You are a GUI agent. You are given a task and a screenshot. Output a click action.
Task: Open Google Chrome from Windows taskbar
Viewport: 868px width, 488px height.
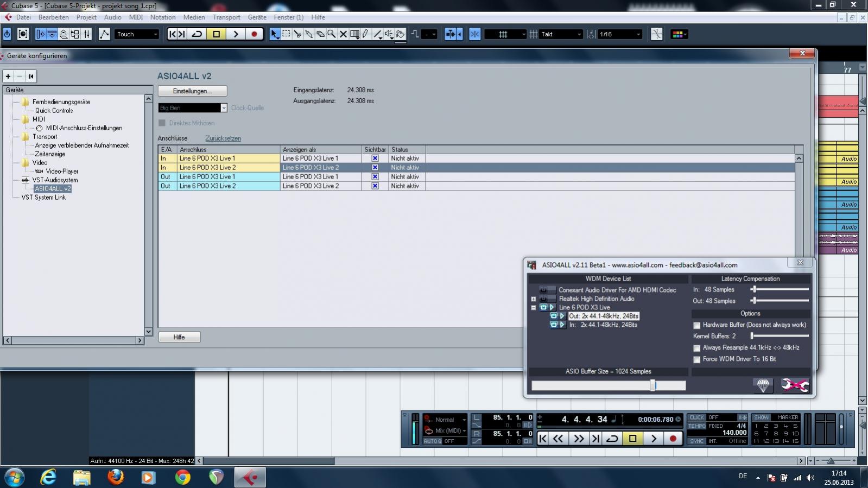point(183,477)
